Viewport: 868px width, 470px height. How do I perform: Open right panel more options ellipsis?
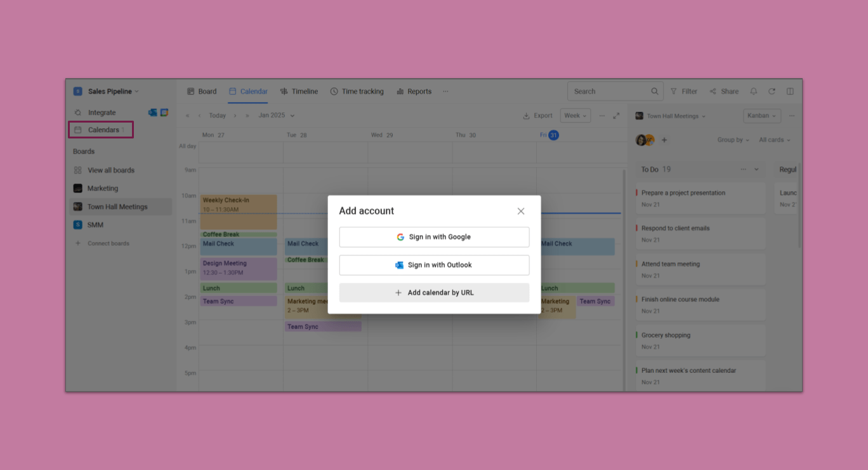tap(792, 116)
